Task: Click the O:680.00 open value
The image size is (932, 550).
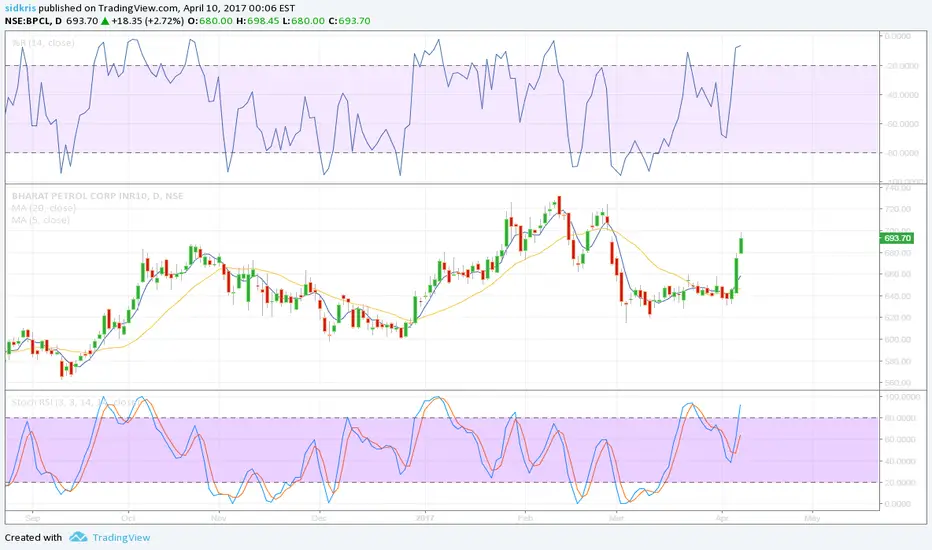Action: (x=210, y=21)
